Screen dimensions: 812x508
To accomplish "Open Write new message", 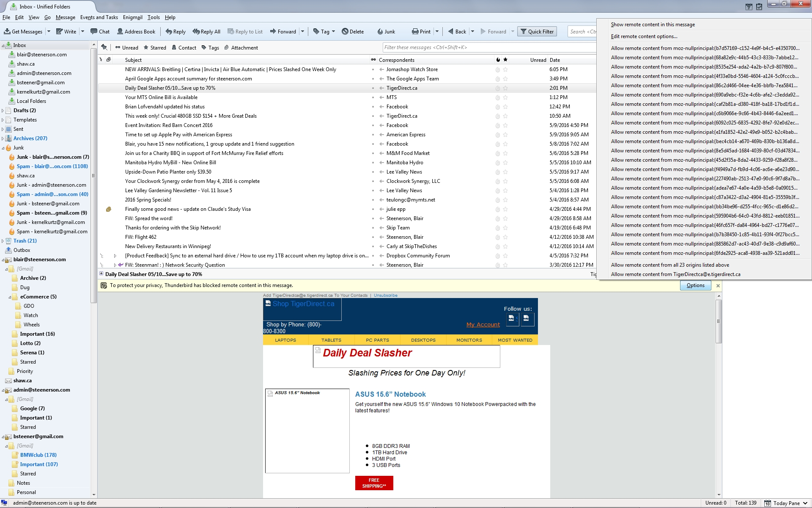I will click(x=66, y=31).
